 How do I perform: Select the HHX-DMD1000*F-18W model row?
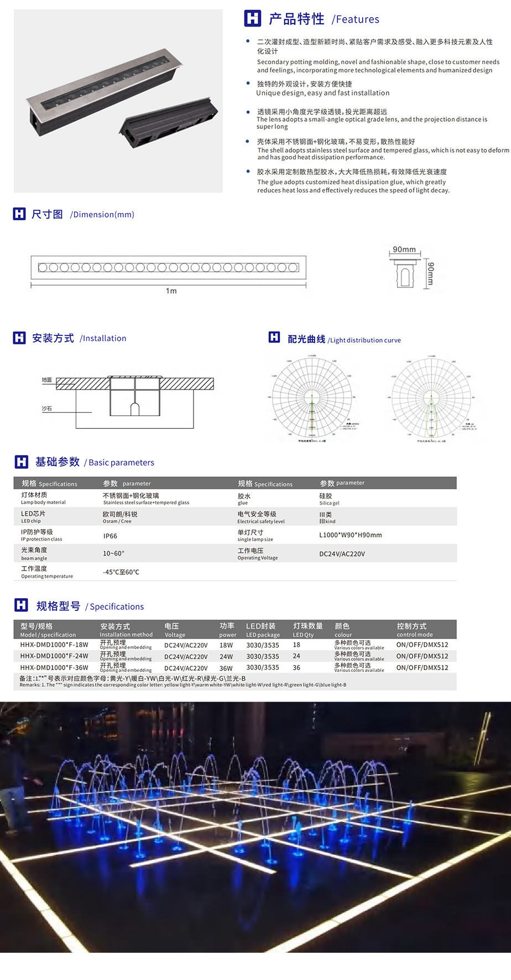coord(54,645)
